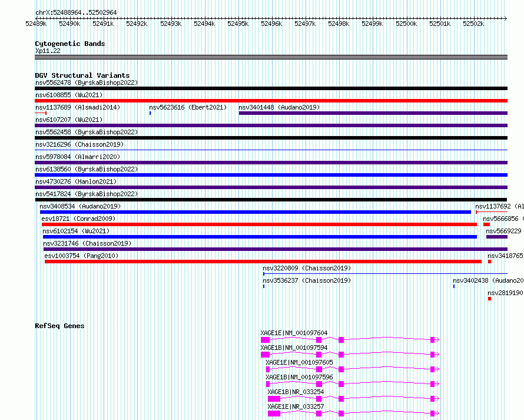524x420 pixels.
Task: Click the 52489k ruler tick label
Action: click(36, 24)
